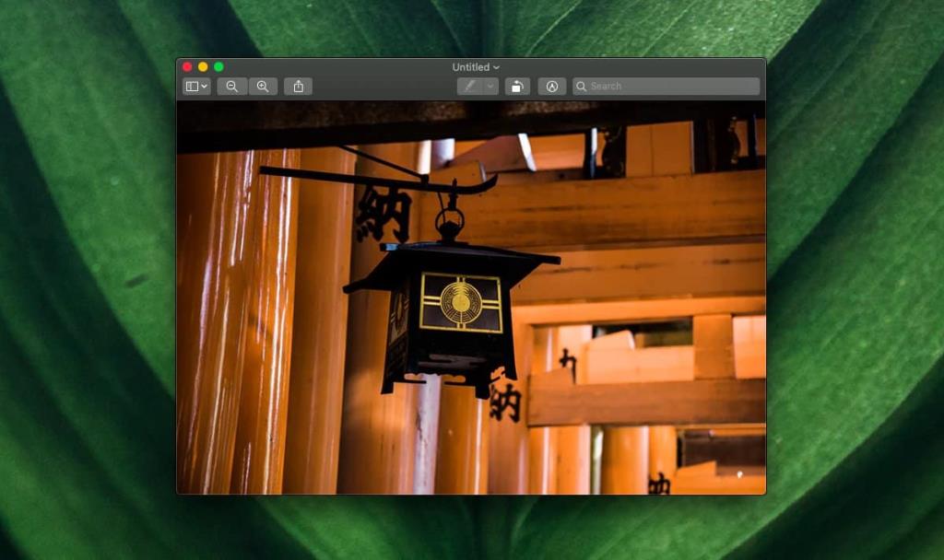Screen dimensions: 944x560
Task: Open the Share sheet
Action: coord(297,86)
